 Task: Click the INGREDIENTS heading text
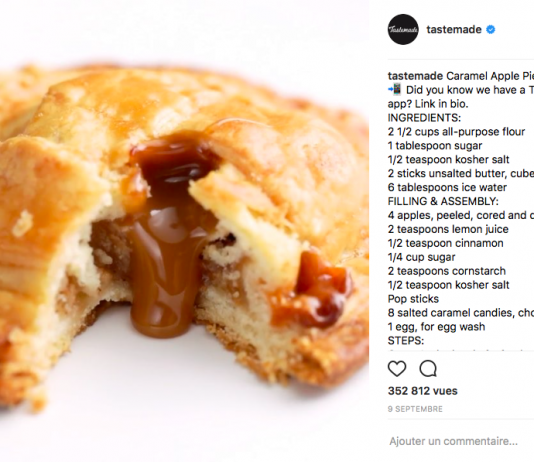[x=424, y=118]
